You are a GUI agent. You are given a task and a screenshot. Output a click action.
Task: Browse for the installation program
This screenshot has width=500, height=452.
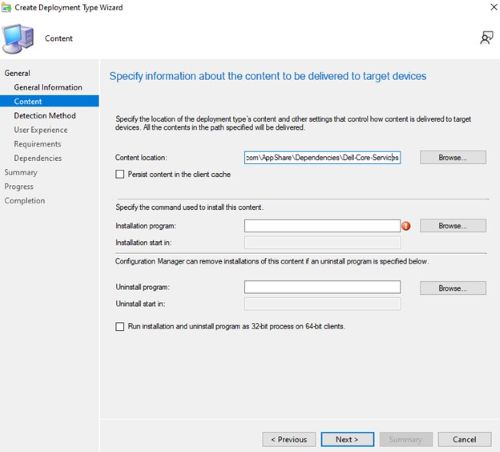pyautogui.click(x=453, y=226)
